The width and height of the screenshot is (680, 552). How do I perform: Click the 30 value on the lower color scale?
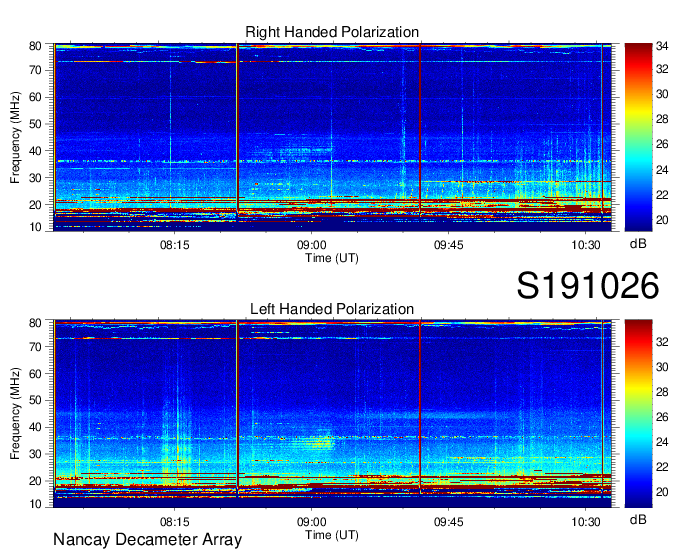[662, 367]
